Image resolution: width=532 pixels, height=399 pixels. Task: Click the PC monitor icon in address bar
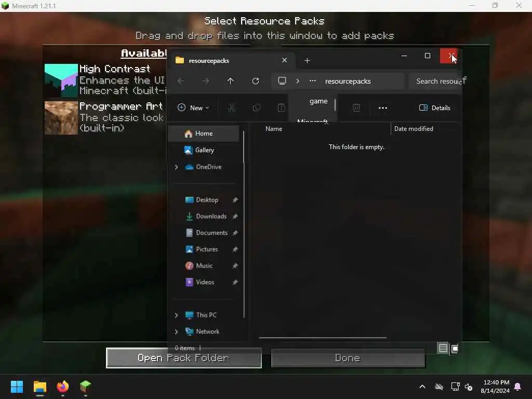coord(282,81)
